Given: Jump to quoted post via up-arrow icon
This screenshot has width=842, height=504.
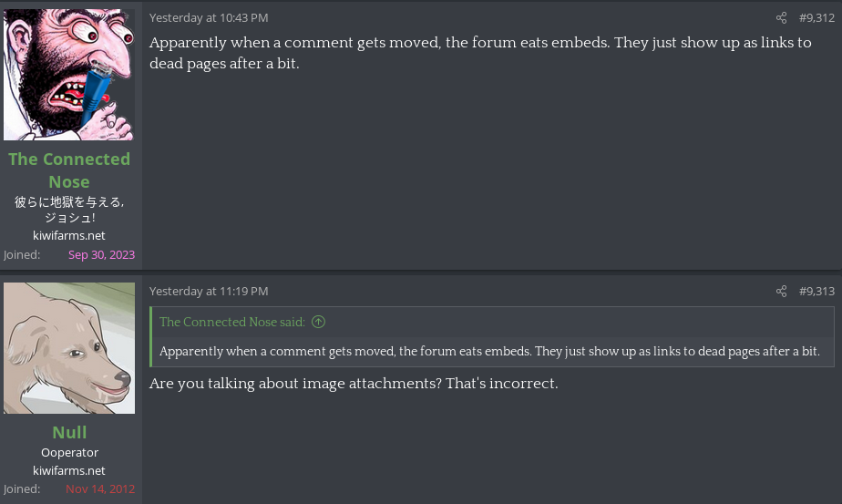Looking at the screenshot, I should [318, 322].
